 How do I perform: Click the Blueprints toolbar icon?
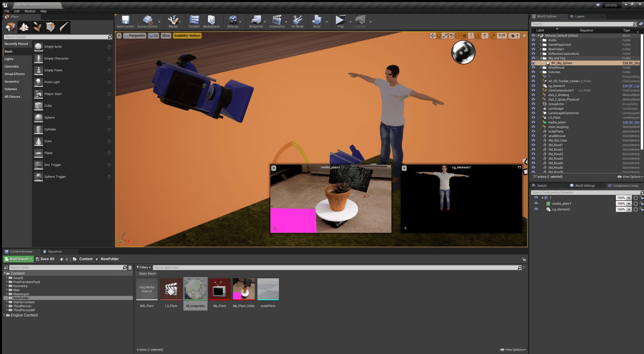tap(256, 22)
